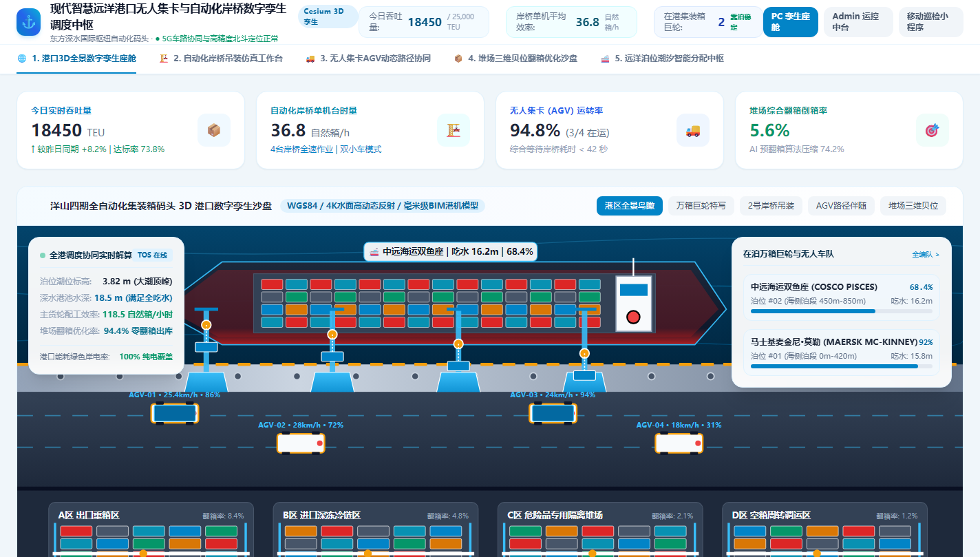The height and width of the screenshot is (557, 980).
Task: Click the truck icon in 无人集卡 (AGV) 运转率 card
Action: [x=693, y=130]
